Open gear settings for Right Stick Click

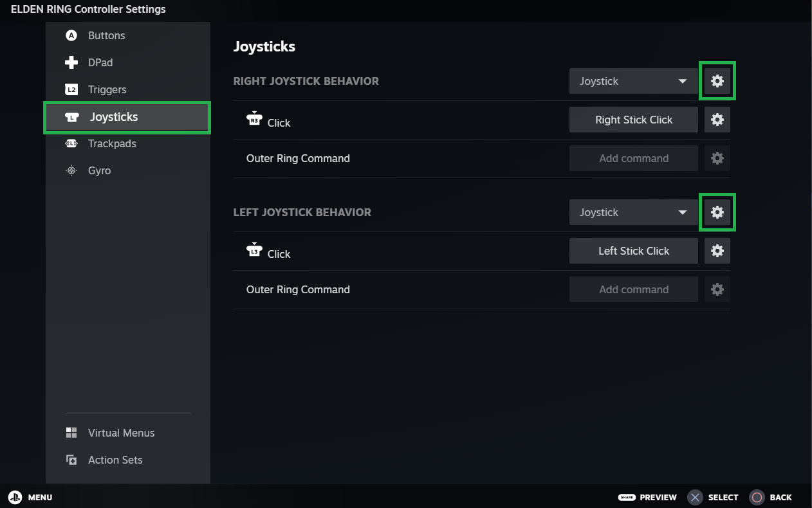(x=717, y=120)
